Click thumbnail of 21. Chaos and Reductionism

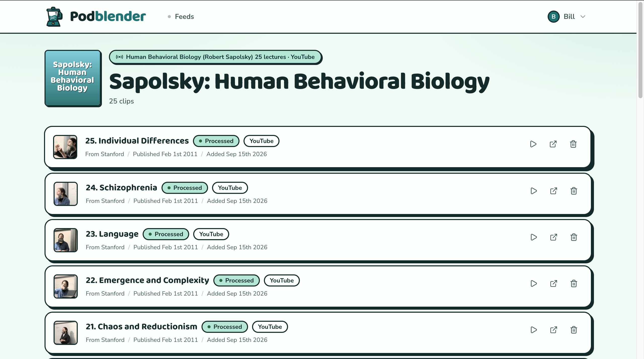[x=66, y=333]
